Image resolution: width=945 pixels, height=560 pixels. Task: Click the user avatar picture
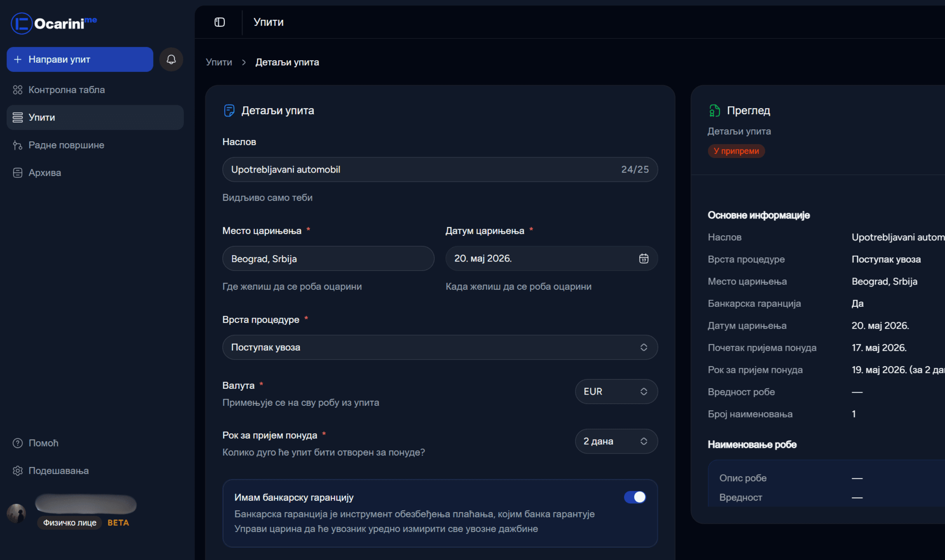coord(16,513)
